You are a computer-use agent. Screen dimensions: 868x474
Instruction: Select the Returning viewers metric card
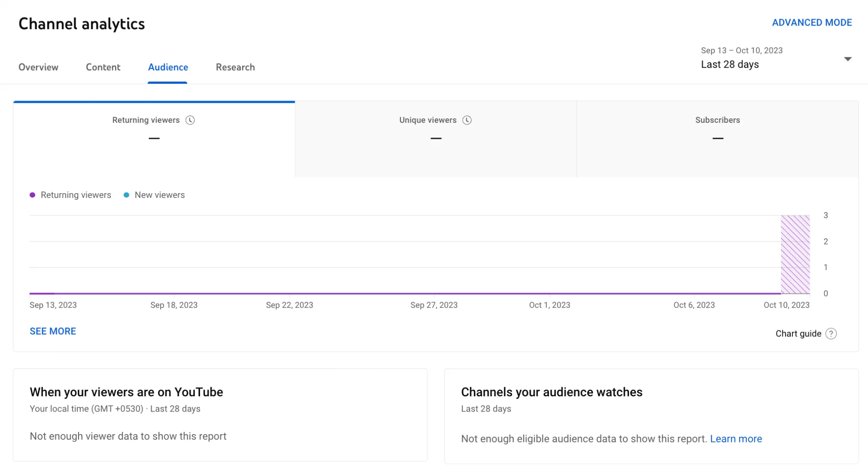coord(154,139)
